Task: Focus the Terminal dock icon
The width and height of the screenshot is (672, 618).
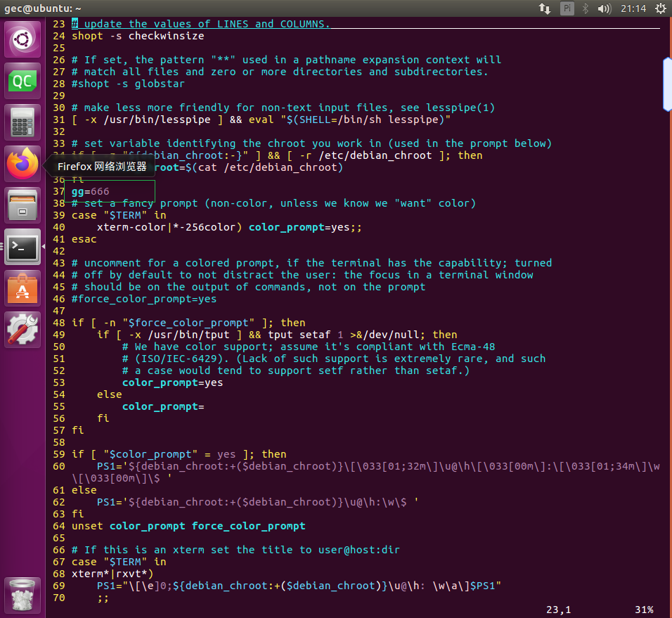Action: (22, 247)
